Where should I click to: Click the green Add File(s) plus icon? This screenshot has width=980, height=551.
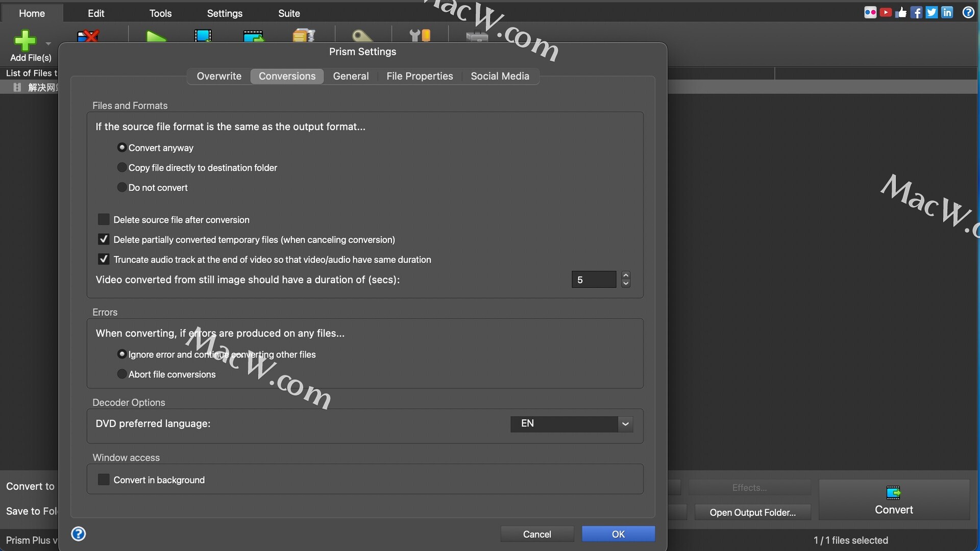[x=24, y=40]
